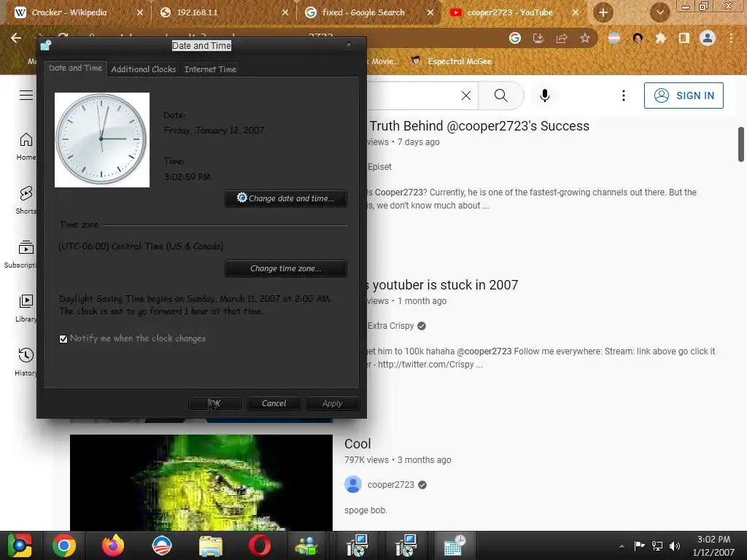The width and height of the screenshot is (747, 560).
Task: Open the Date and Time taskbar item
Action: (454, 545)
